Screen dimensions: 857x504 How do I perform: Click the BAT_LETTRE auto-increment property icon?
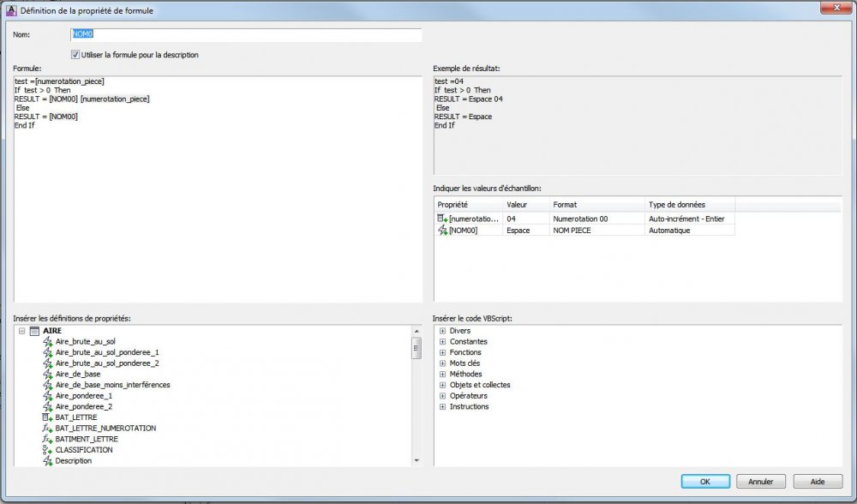point(47,417)
